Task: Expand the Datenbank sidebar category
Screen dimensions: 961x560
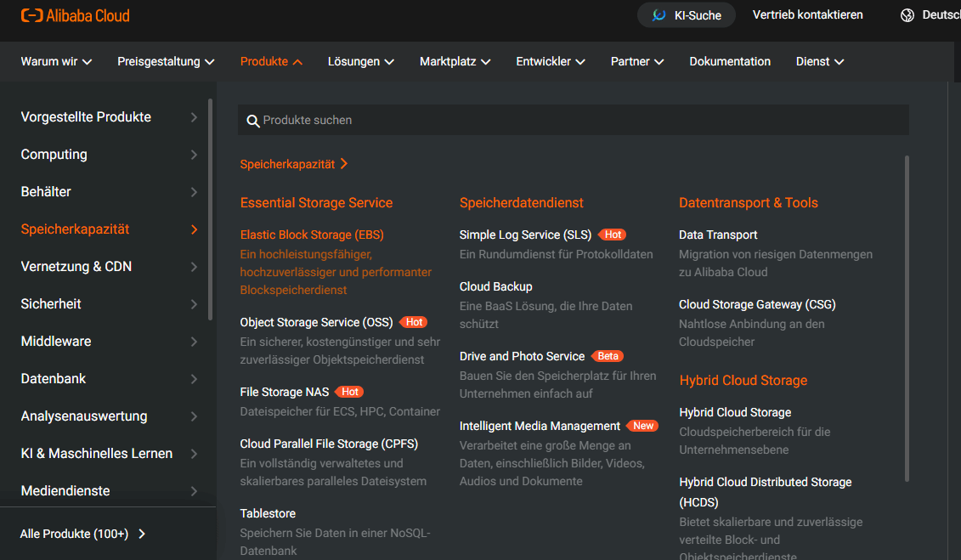Action: click(x=54, y=378)
